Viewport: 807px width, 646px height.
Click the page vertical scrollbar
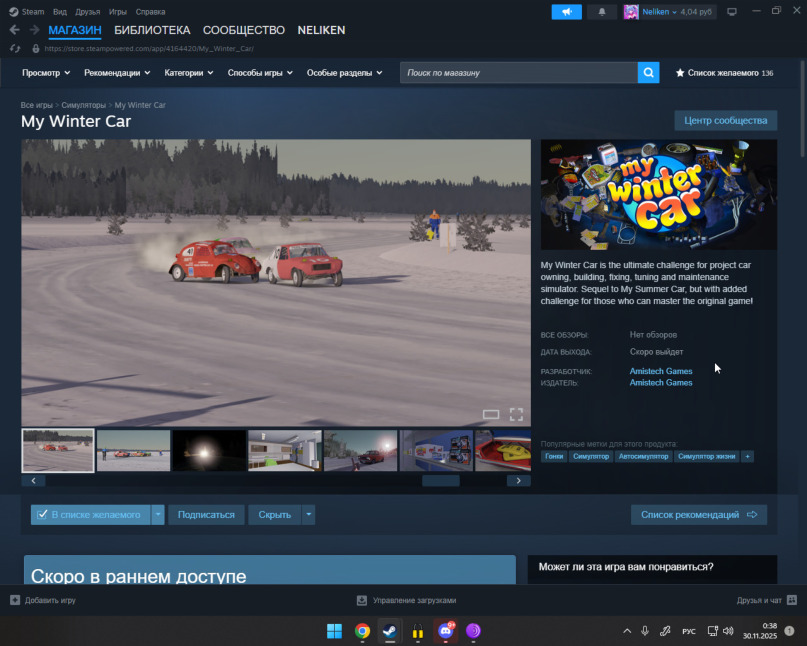[802, 108]
